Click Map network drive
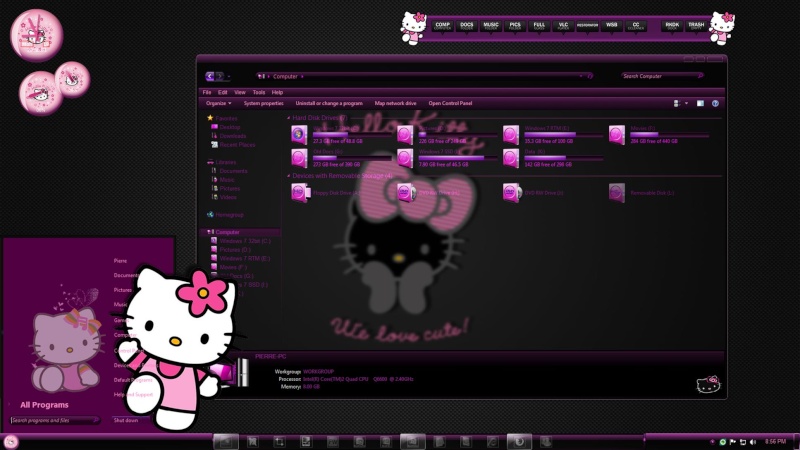Viewport: 800px width, 450px height. 395,103
